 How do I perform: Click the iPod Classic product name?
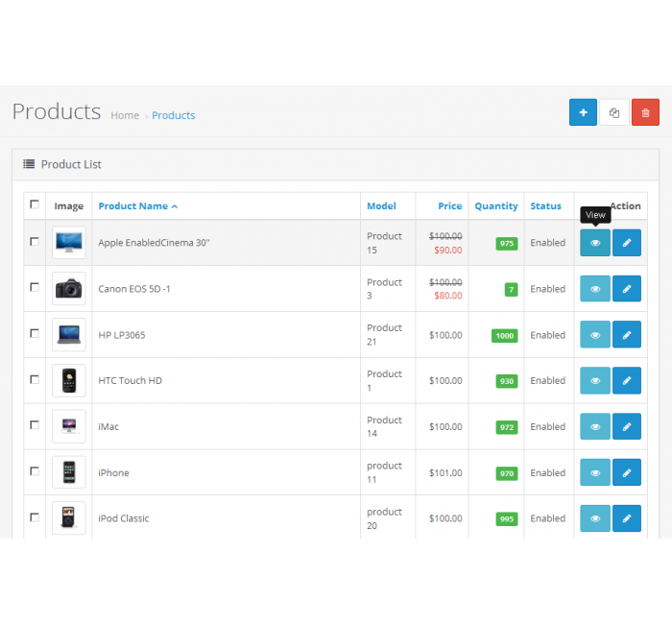pos(124,518)
